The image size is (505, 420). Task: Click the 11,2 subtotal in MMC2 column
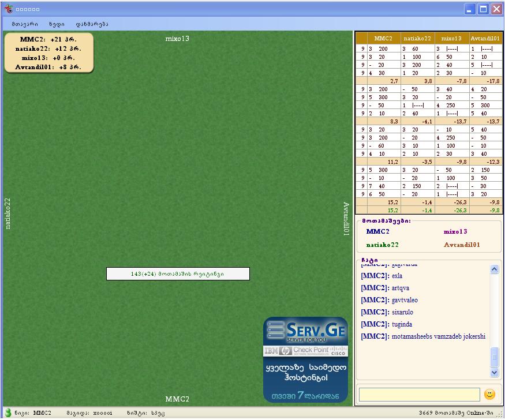coord(392,162)
